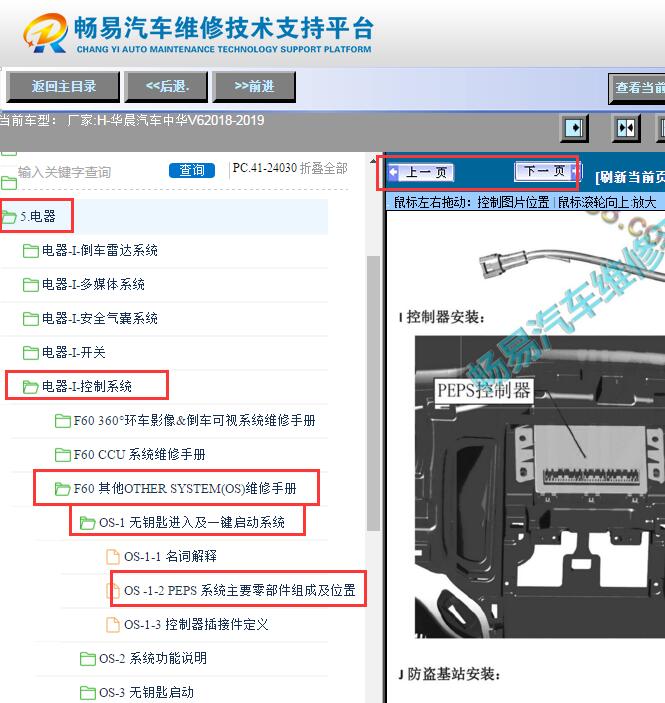The height and width of the screenshot is (703, 665).
Task: Click the single-arrow panel layout icon
Action: pos(574,128)
